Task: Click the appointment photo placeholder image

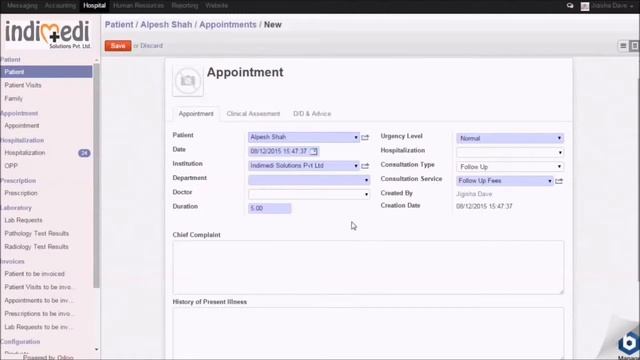Action: 188,80
